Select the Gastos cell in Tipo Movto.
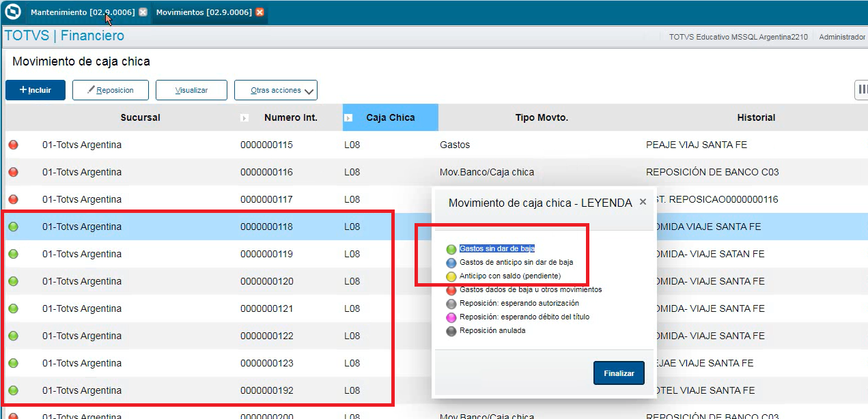 [x=455, y=145]
